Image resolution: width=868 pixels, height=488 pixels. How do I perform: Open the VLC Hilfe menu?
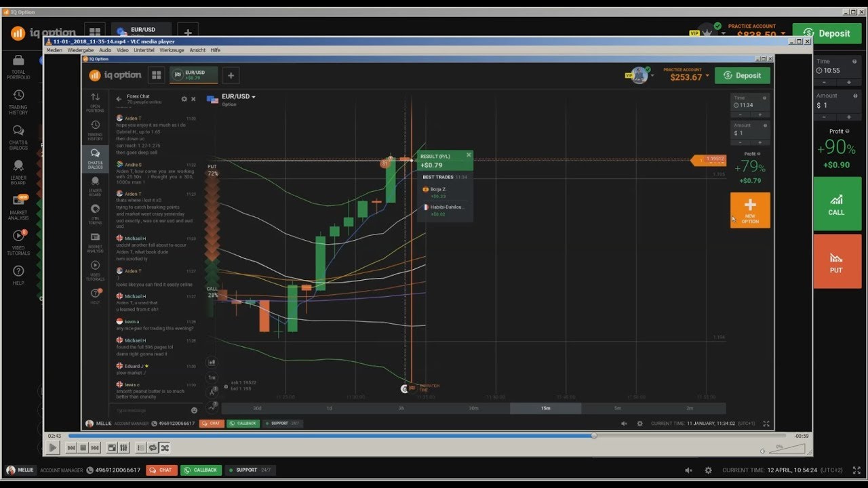(216, 50)
